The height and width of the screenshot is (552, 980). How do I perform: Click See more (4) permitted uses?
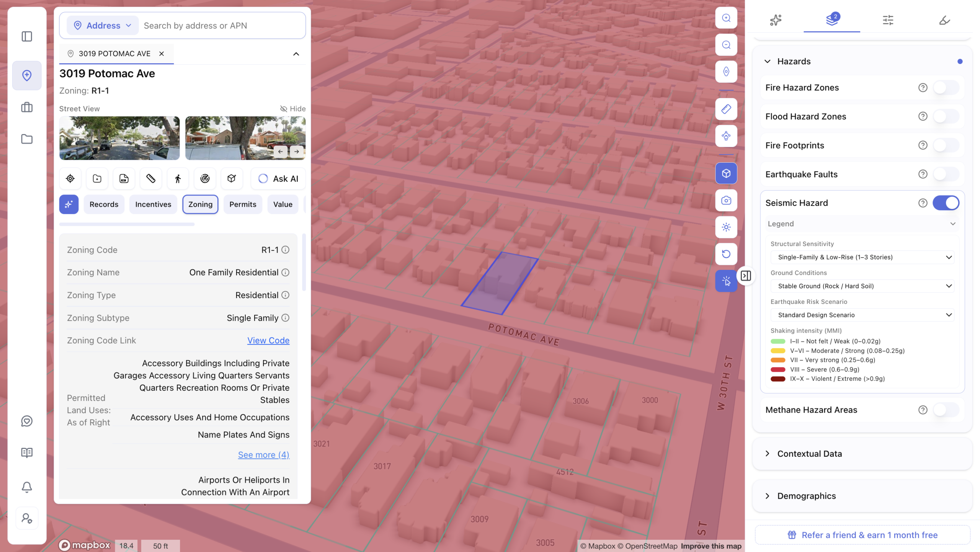click(264, 455)
